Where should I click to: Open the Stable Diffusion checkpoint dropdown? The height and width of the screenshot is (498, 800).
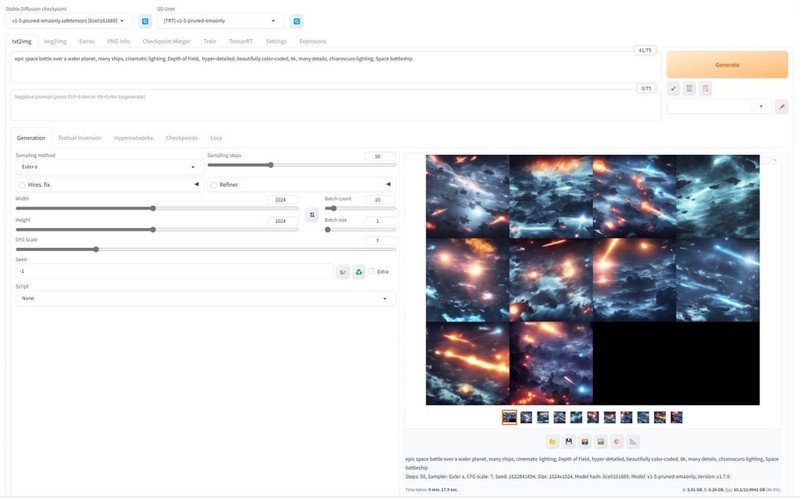68,20
